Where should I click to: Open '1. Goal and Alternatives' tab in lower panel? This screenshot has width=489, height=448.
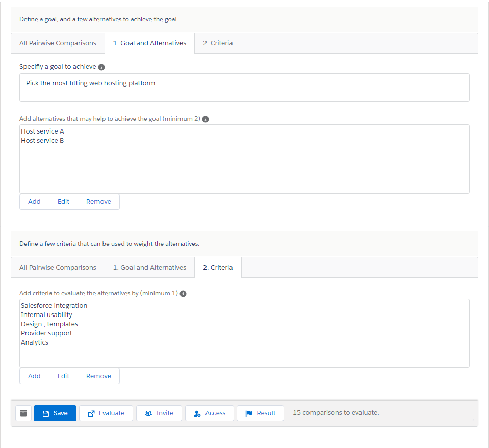[x=149, y=267]
